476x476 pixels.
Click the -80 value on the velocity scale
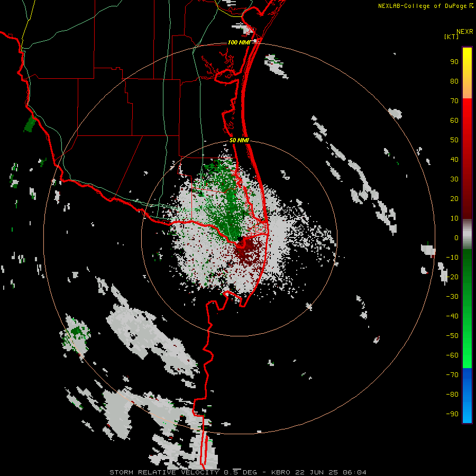pos(452,395)
